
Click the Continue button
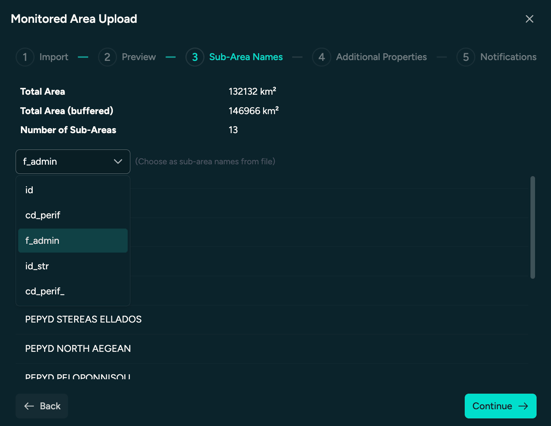pos(500,406)
